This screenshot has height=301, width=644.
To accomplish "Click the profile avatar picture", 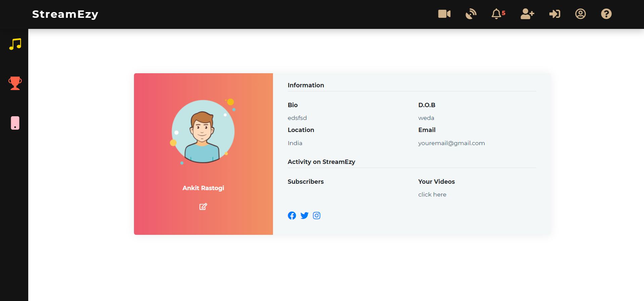I will click(x=203, y=131).
